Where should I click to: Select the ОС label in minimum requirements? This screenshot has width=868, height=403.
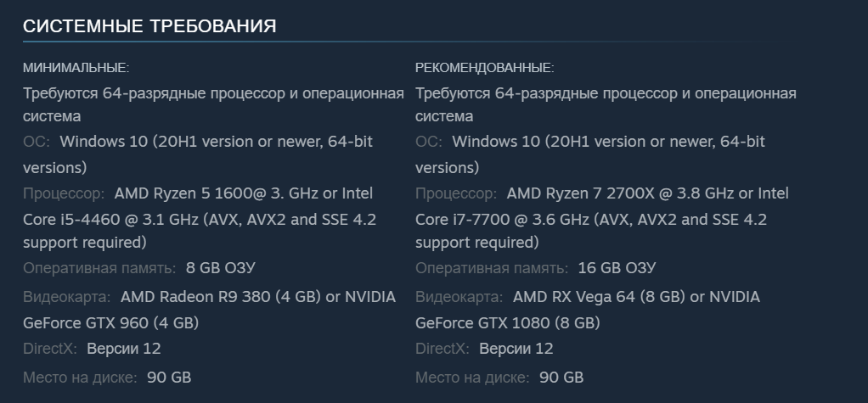36,142
